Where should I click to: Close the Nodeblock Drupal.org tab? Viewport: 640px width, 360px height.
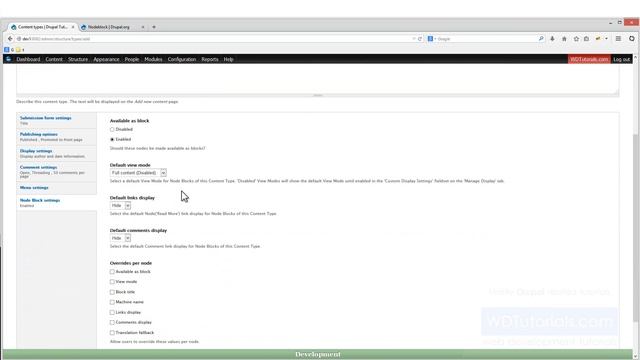click(x=143, y=27)
